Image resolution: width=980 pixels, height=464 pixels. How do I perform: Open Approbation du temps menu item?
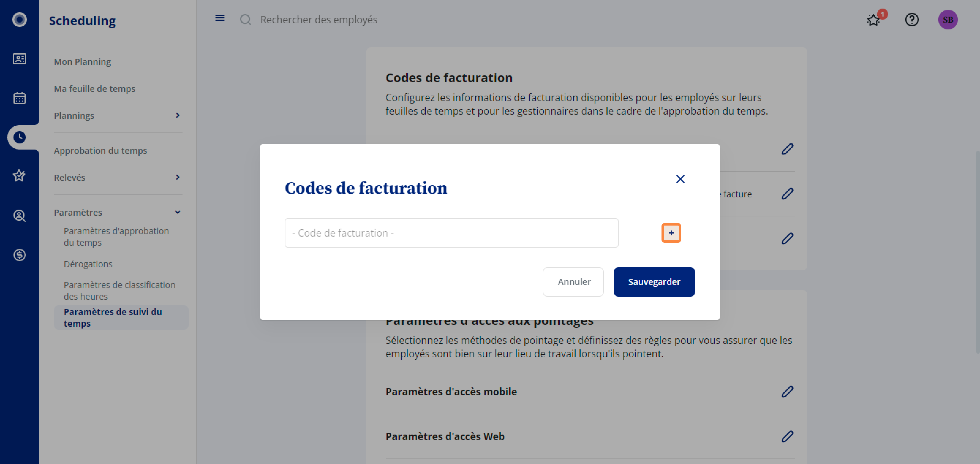click(x=100, y=151)
